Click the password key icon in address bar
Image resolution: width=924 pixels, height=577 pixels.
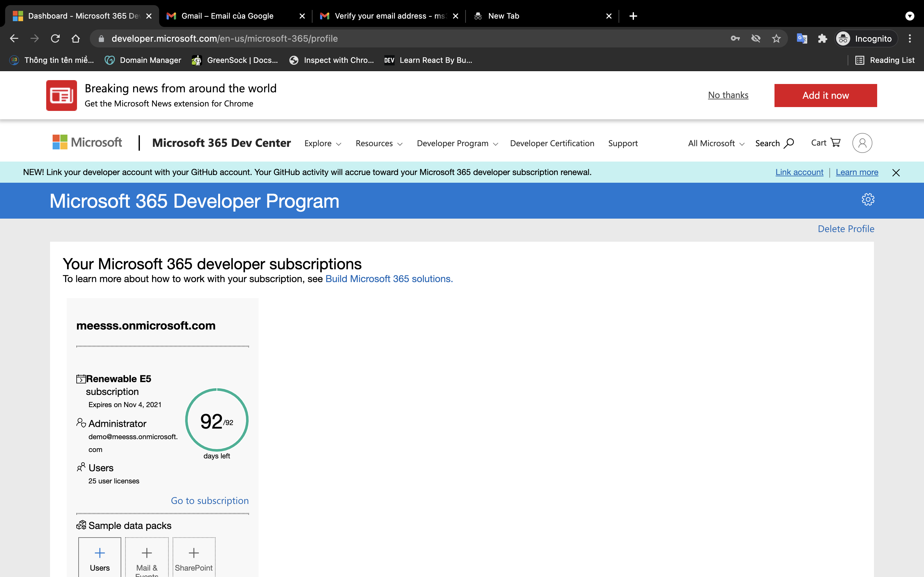pos(735,38)
